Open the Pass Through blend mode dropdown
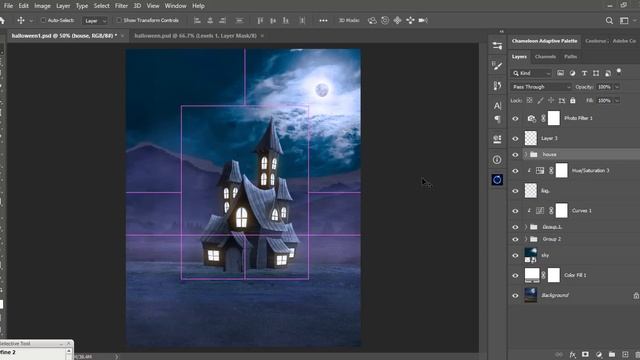Screen dimensions: 640x360 [x=541, y=87]
